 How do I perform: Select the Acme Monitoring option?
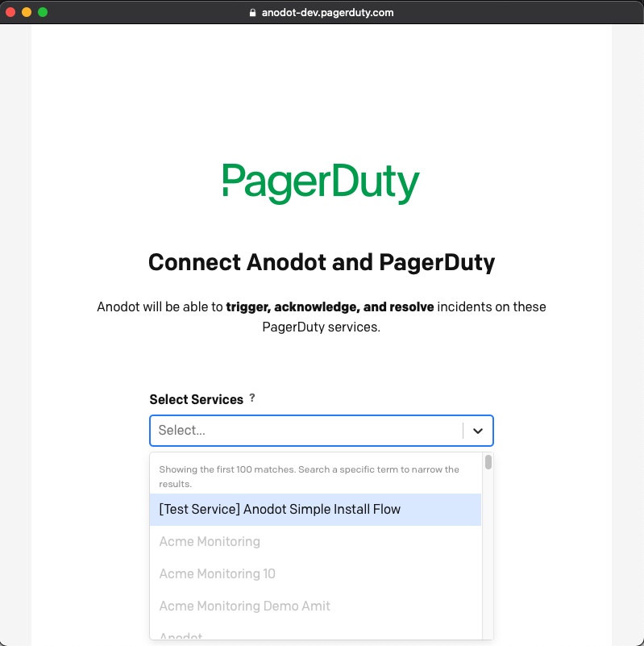pyautogui.click(x=315, y=541)
